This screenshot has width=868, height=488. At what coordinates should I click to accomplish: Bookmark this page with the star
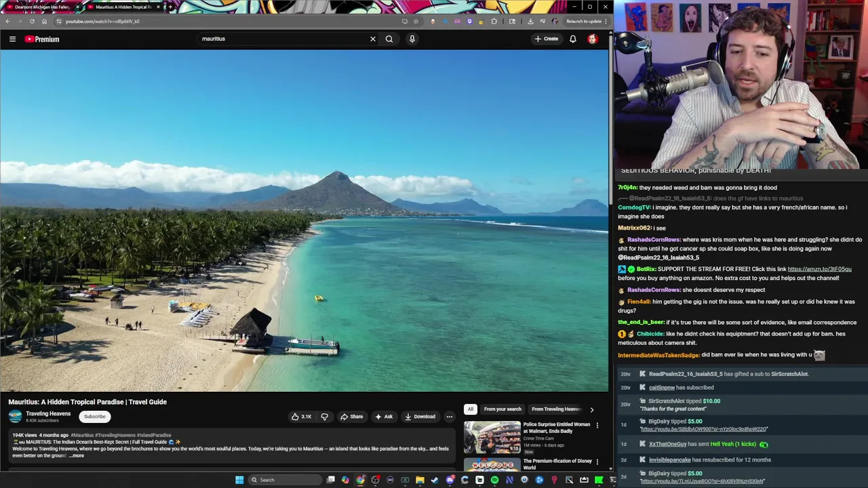tap(416, 21)
